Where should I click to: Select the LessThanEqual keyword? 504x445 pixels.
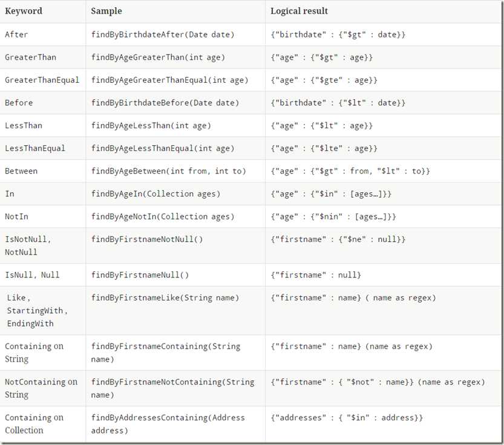click(35, 149)
